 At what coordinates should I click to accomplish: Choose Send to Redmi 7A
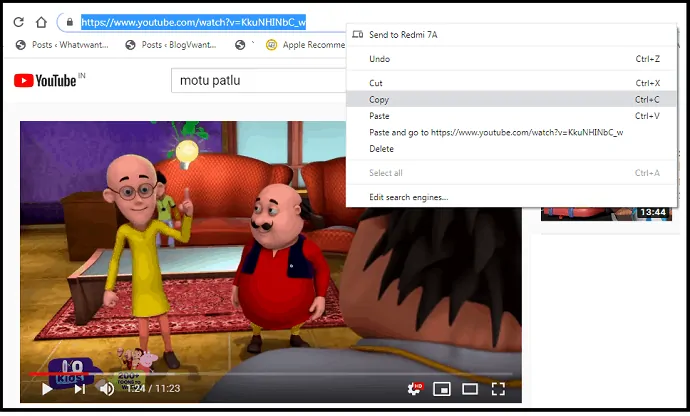511,35
